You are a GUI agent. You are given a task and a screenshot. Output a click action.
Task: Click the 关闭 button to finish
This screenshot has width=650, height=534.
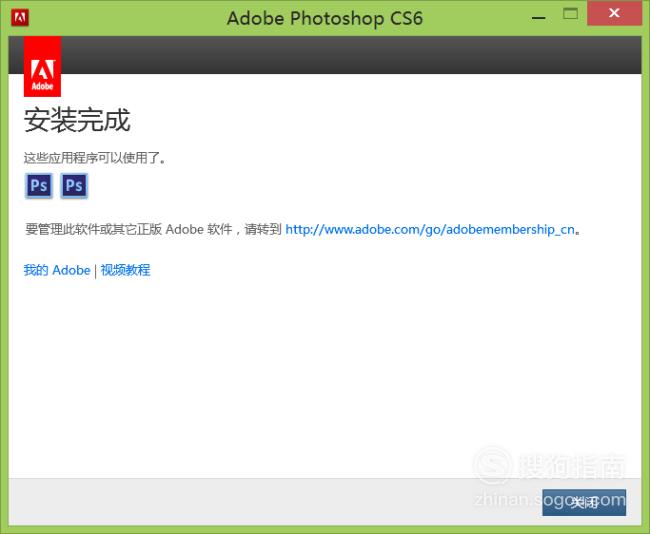click(584, 502)
